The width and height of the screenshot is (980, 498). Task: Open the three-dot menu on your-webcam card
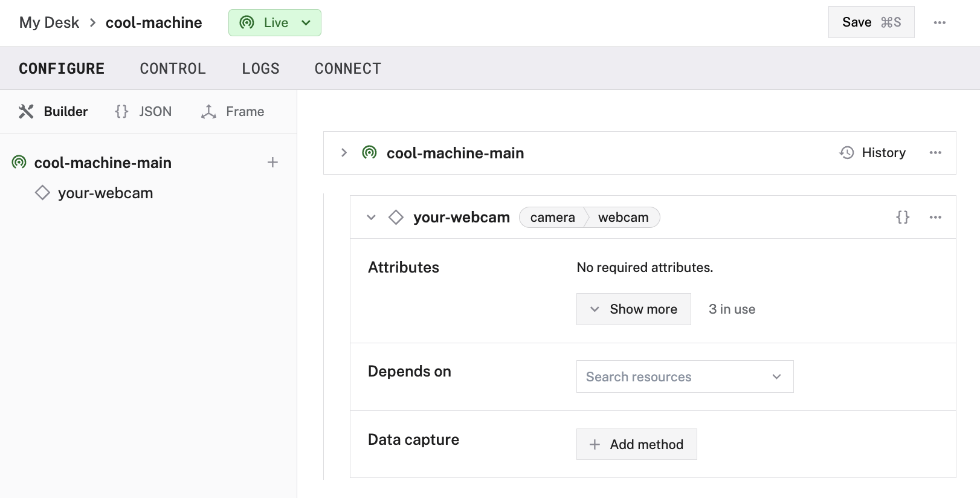[935, 217]
